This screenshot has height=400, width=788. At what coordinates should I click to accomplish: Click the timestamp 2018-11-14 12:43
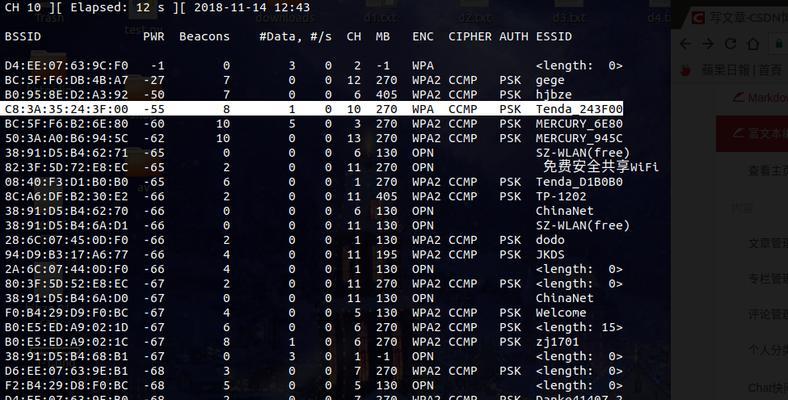[x=252, y=8]
